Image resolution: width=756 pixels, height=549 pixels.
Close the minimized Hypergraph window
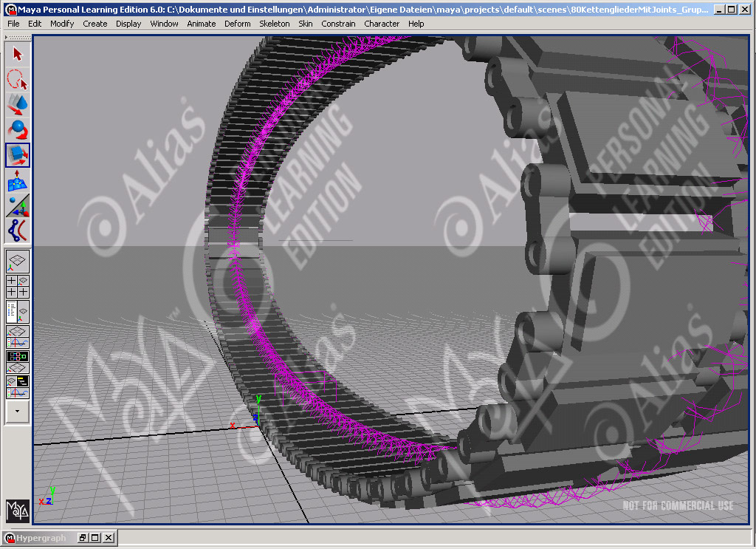pos(109,537)
